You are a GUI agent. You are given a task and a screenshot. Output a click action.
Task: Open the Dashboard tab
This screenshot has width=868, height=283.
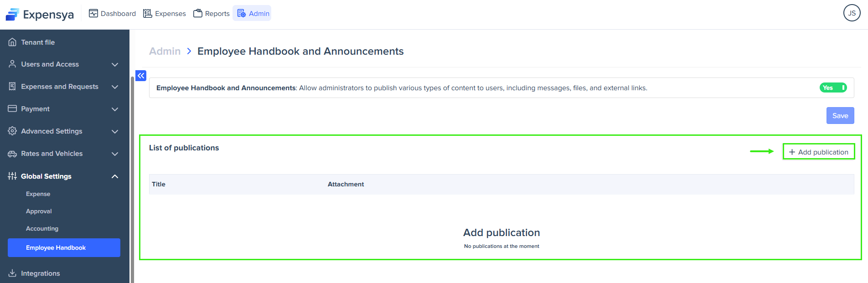point(112,13)
